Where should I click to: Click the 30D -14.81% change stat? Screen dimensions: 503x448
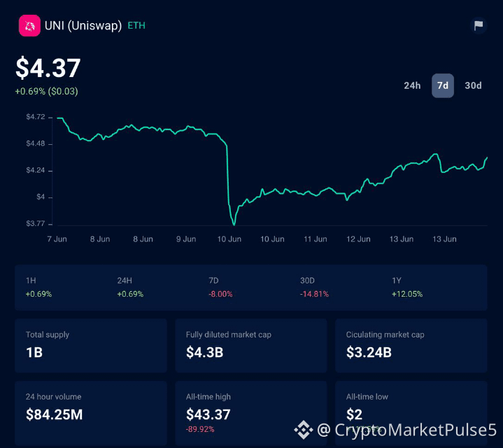pos(314,287)
